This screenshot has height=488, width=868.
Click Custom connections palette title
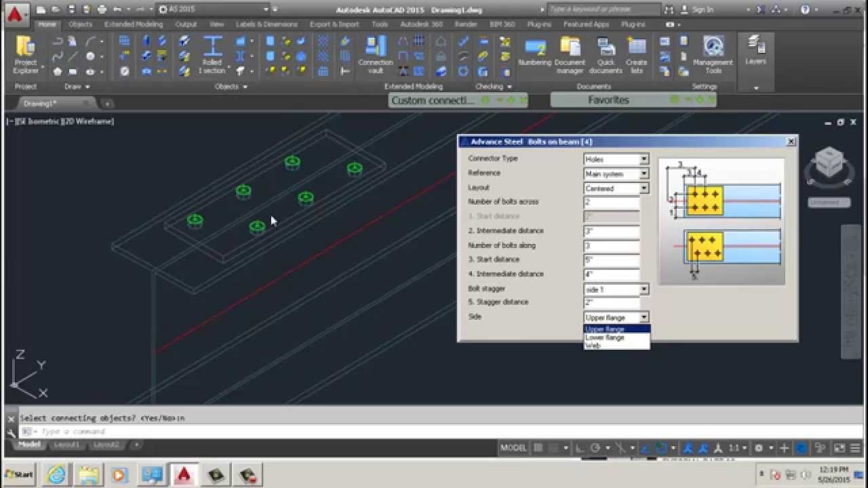click(x=433, y=100)
